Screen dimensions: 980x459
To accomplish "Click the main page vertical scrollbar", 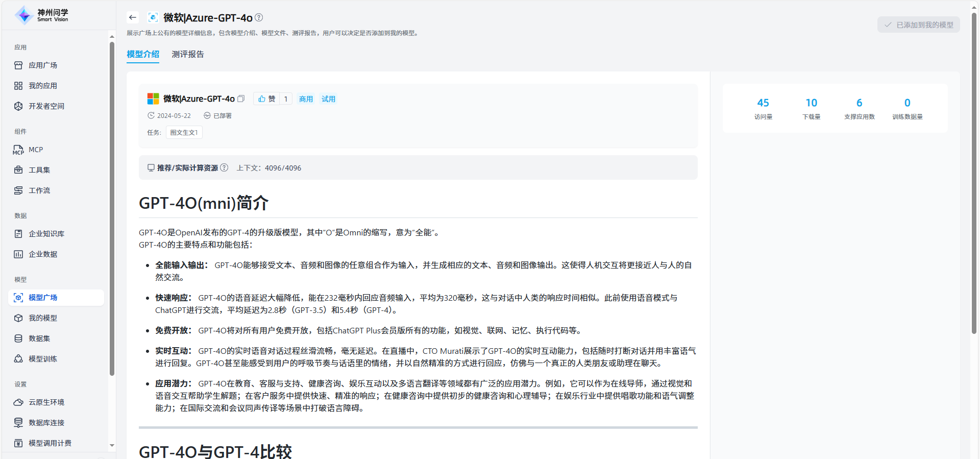I will click(974, 174).
